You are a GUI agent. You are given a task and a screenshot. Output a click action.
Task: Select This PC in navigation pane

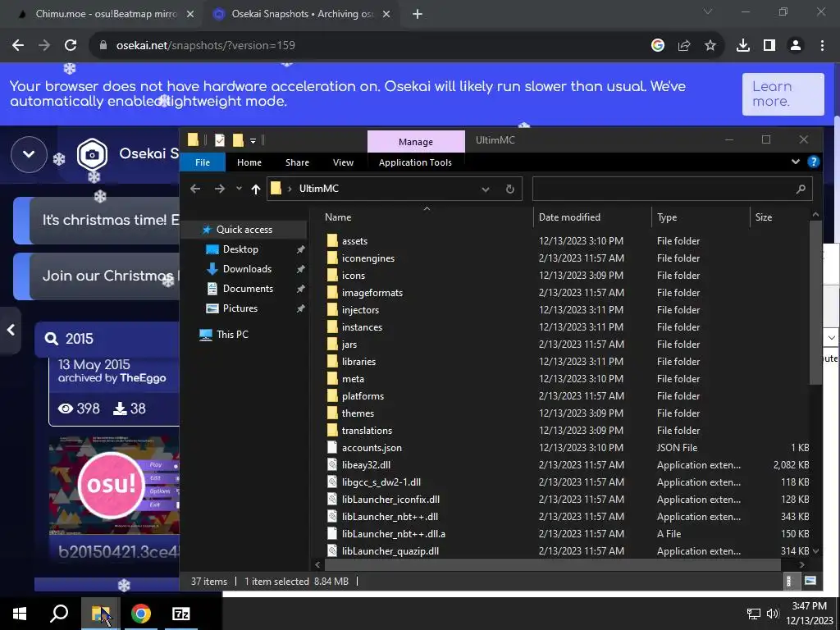click(x=232, y=335)
